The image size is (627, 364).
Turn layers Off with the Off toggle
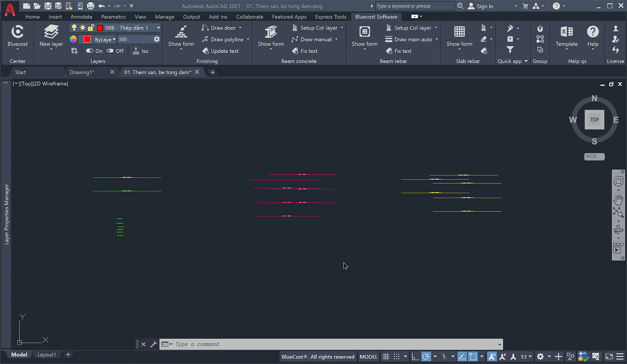point(115,51)
